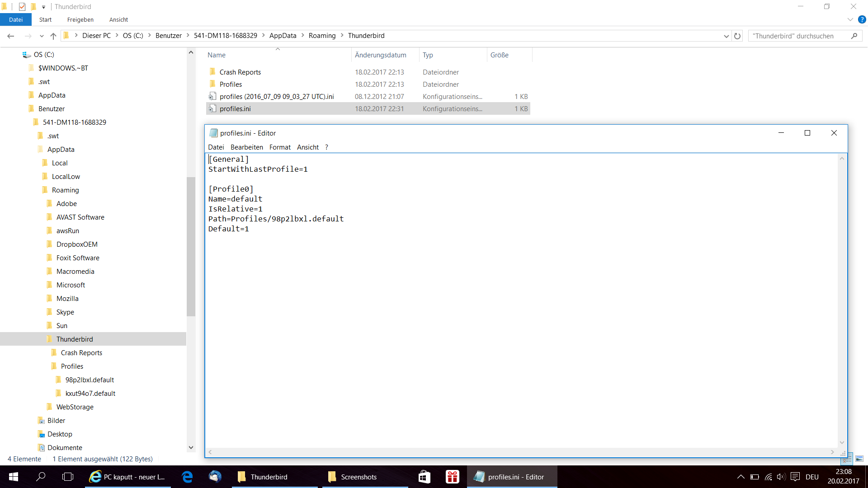The width and height of the screenshot is (868, 488).
Task: Open Format menu in Editor
Action: tap(280, 147)
